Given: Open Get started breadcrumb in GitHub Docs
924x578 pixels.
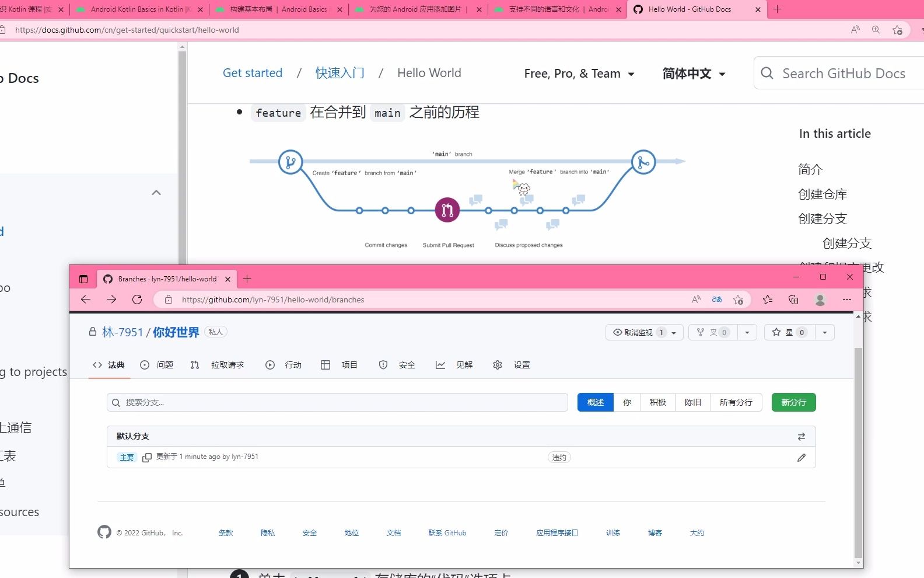Looking at the screenshot, I should [253, 73].
